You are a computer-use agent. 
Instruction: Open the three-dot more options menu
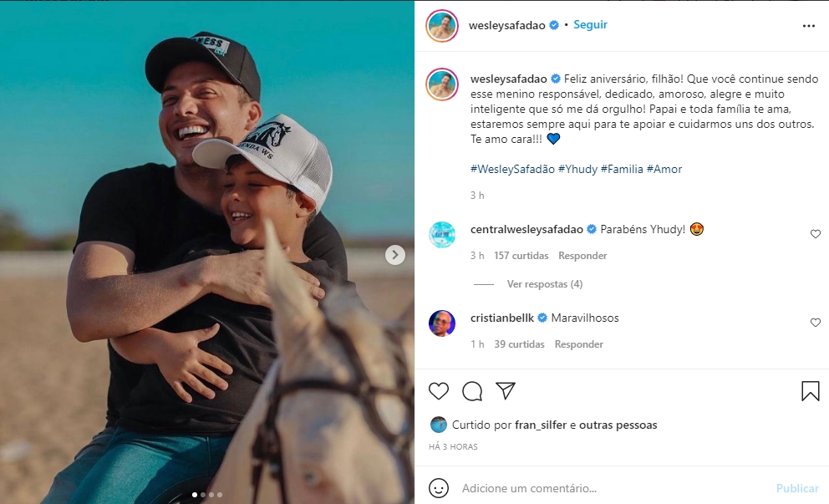pos(808,26)
